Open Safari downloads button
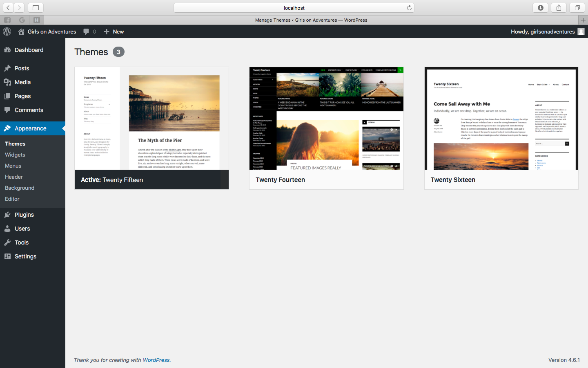 click(540, 8)
